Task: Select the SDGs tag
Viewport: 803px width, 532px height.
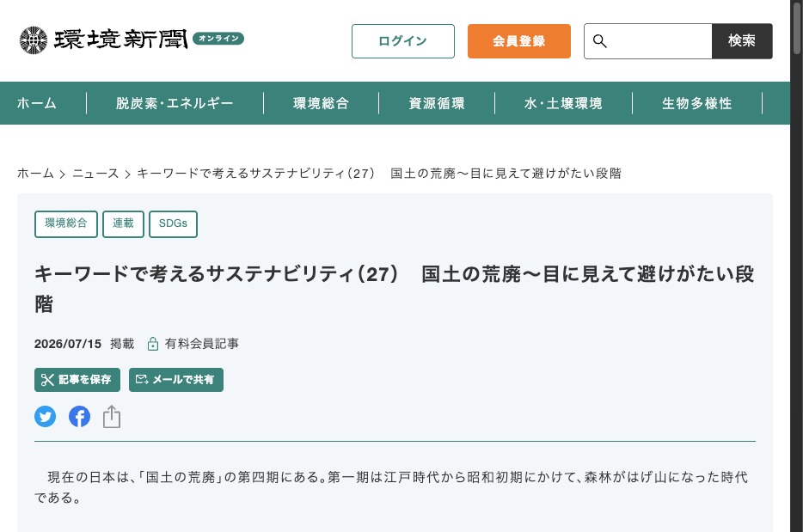Action: (x=173, y=223)
